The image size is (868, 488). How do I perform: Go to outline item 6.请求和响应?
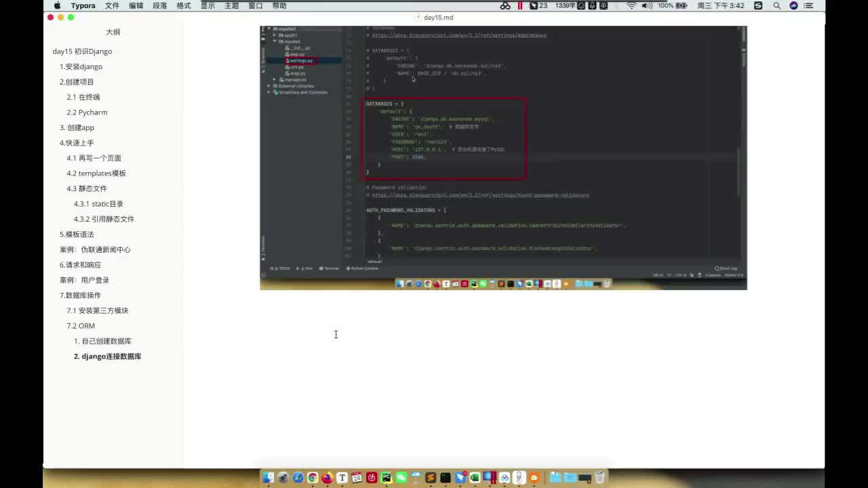tap(80, 265)
